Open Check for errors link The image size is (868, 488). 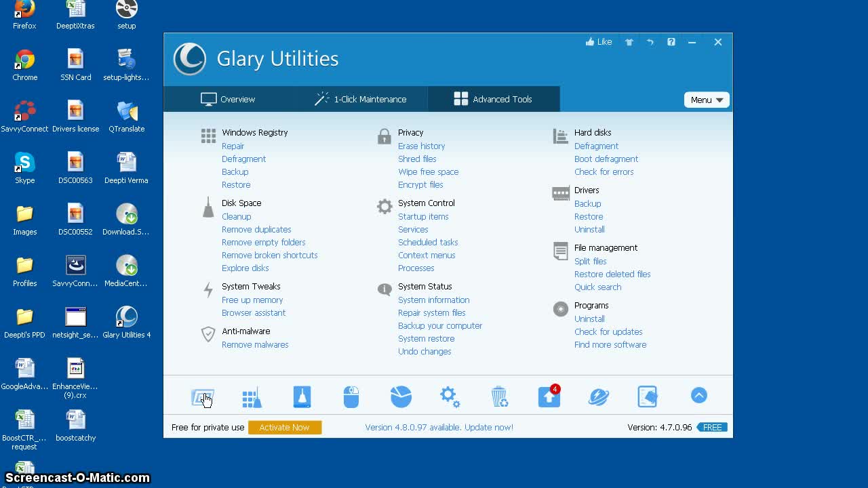tap(604, 172)
